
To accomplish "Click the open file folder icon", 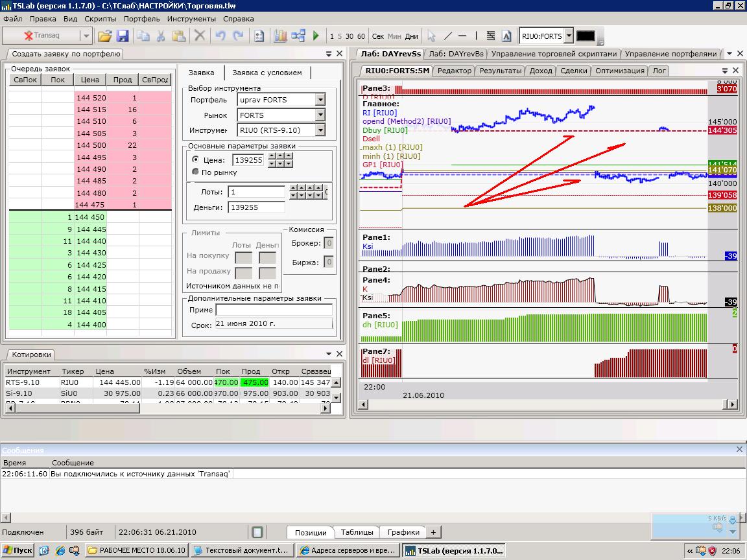I will 104,36.
